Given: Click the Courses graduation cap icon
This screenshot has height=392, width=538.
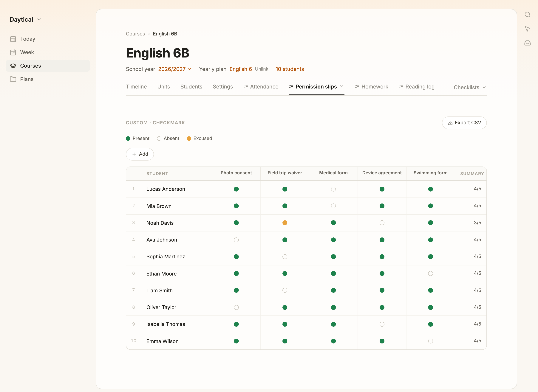Looking at the screenshot, I should click(x=13, y=66).
